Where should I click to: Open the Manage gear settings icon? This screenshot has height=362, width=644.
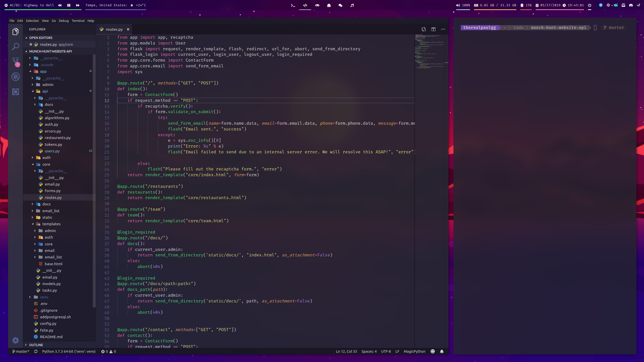16,340
